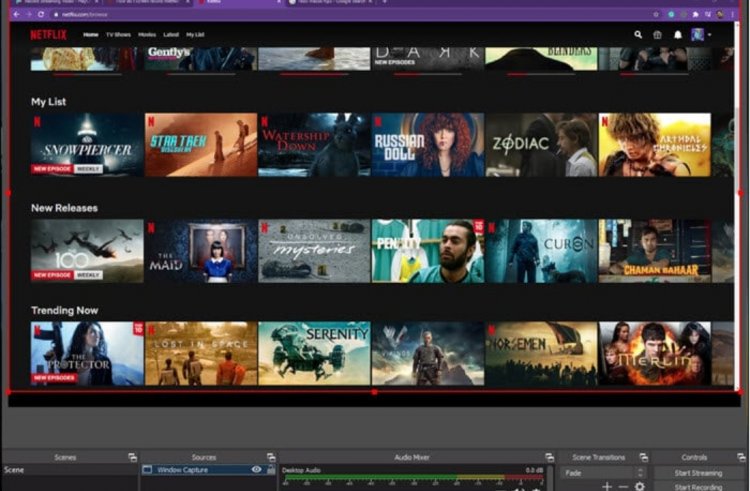The image size is (750, 491).
Task: Toggle Window Capture visibility eye
Action: click(x=256, y=469)
